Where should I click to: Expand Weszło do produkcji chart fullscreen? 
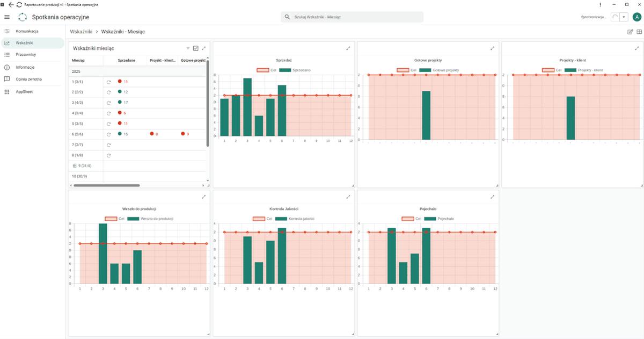point(204,197)
